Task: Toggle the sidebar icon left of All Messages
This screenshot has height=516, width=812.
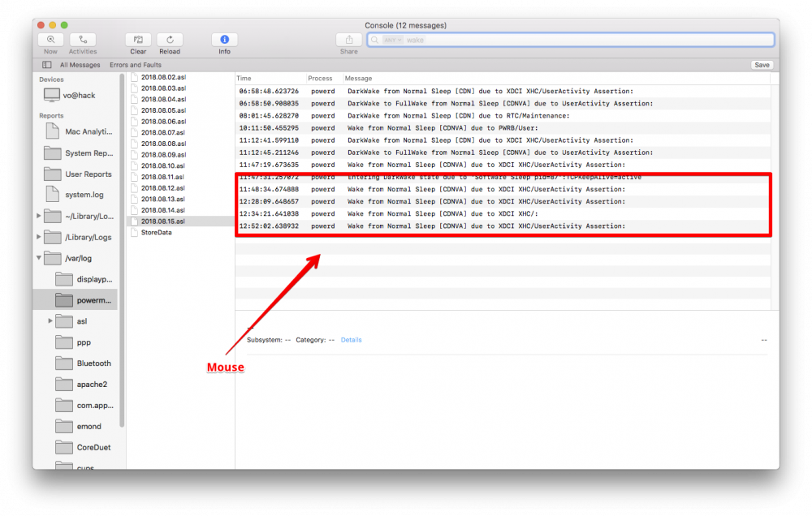Action: coord(46,65)
